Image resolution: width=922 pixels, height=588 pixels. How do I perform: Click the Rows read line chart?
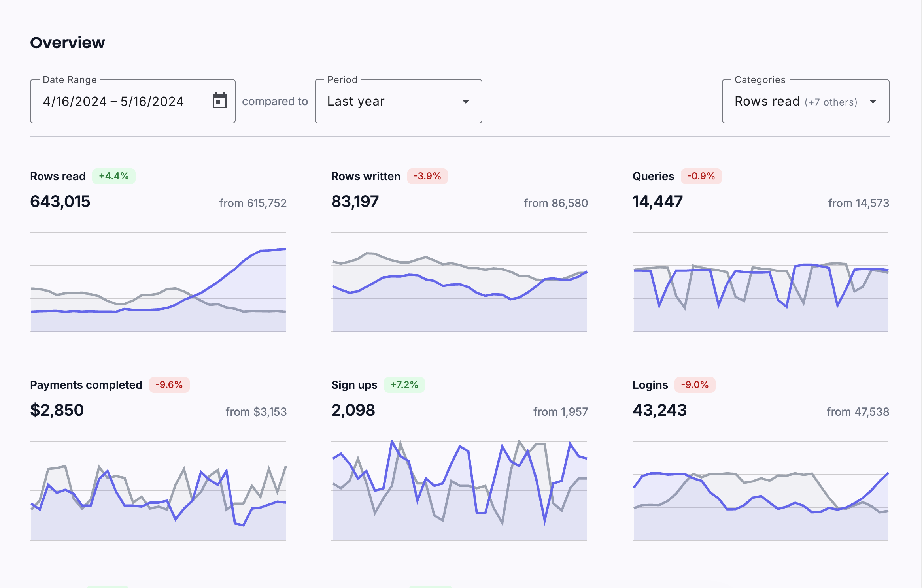(158, 288)
